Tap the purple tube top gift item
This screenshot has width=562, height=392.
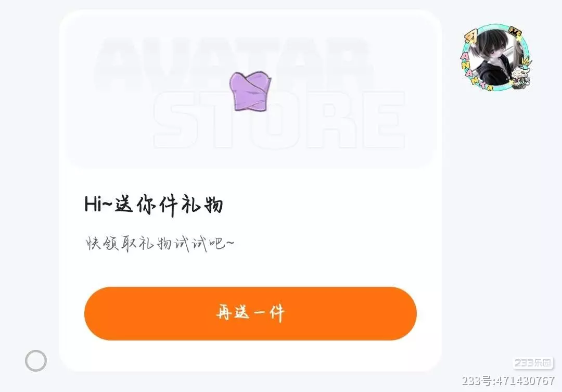point(250,91)
